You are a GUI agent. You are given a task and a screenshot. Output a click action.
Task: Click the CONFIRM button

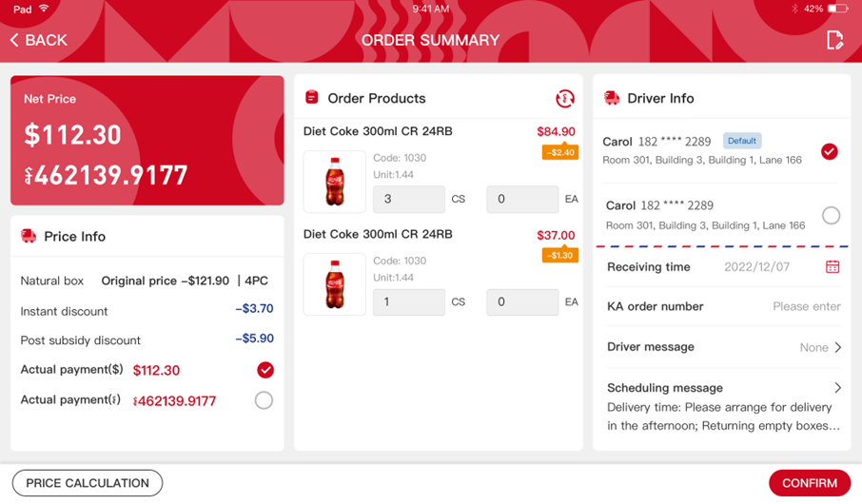[x=810, y=483]
